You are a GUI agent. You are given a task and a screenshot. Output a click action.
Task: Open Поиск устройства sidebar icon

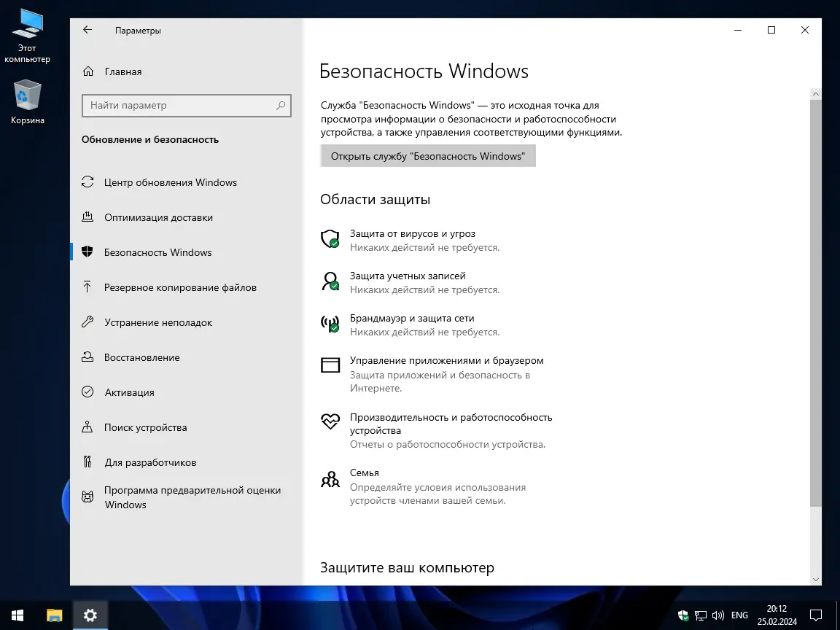coord(88,427)
